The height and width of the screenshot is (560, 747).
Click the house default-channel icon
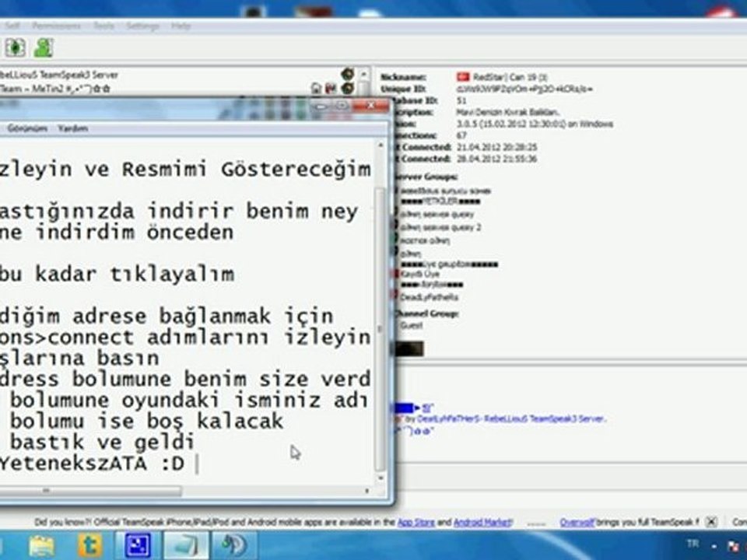pos(317,88)
